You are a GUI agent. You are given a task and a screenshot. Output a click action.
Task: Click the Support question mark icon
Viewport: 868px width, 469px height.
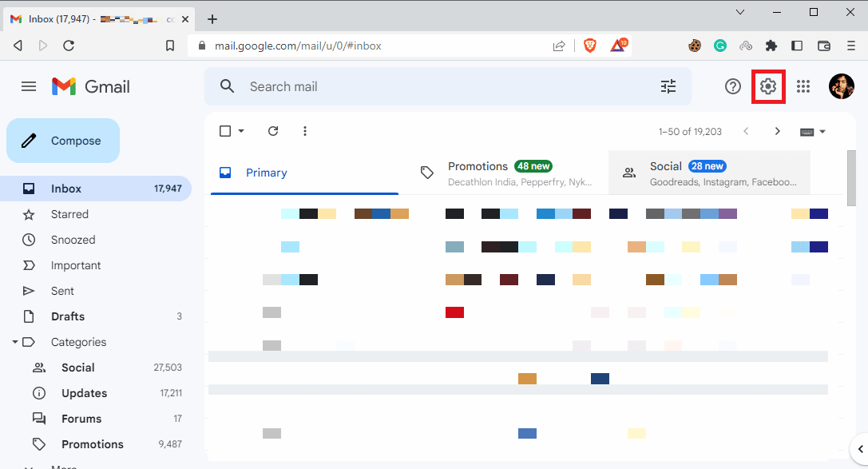pyautogui.click(x=733, y=86)
